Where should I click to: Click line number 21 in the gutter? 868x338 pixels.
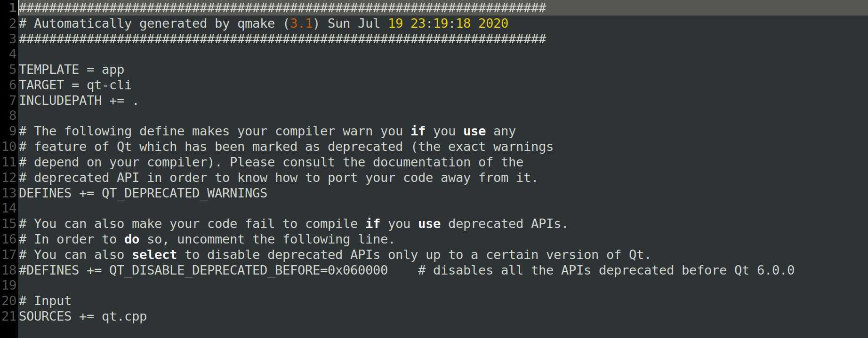[9, 316]
